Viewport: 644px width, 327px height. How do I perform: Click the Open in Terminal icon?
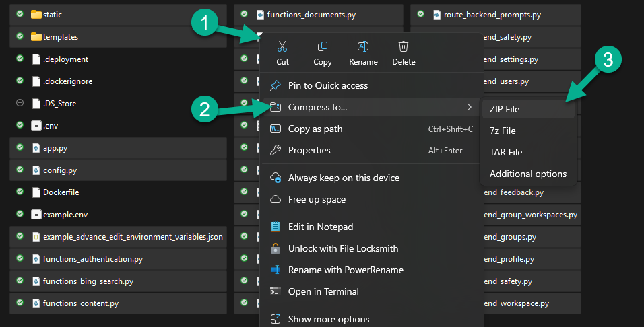276,291
